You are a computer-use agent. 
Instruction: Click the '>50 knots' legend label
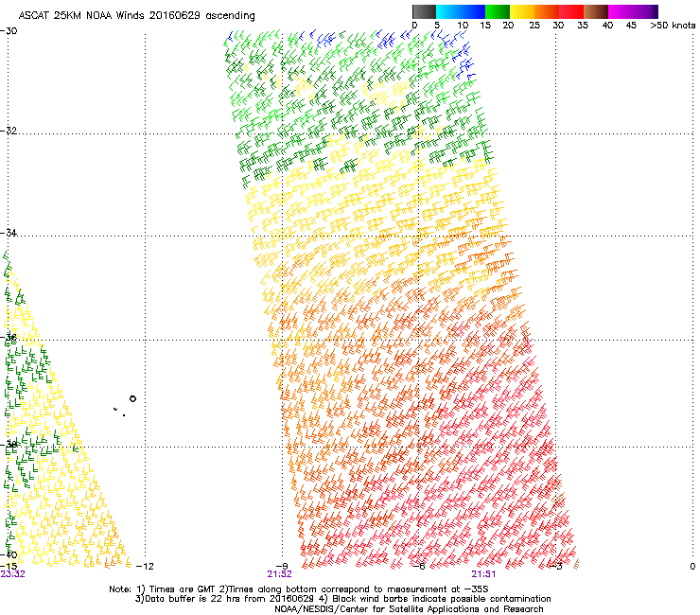click(x=673, y=26)
